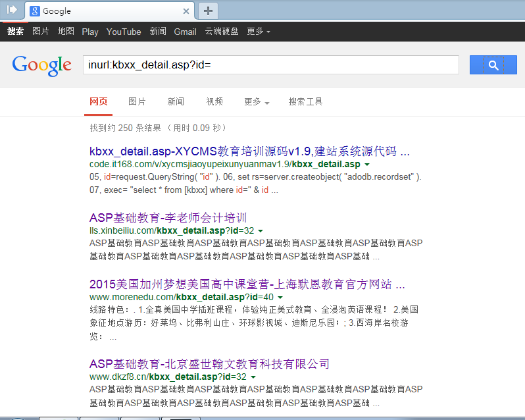Expand 更多 dropdown under search box
Viewport: 525px width, 420px height.
tap(257, 102)
